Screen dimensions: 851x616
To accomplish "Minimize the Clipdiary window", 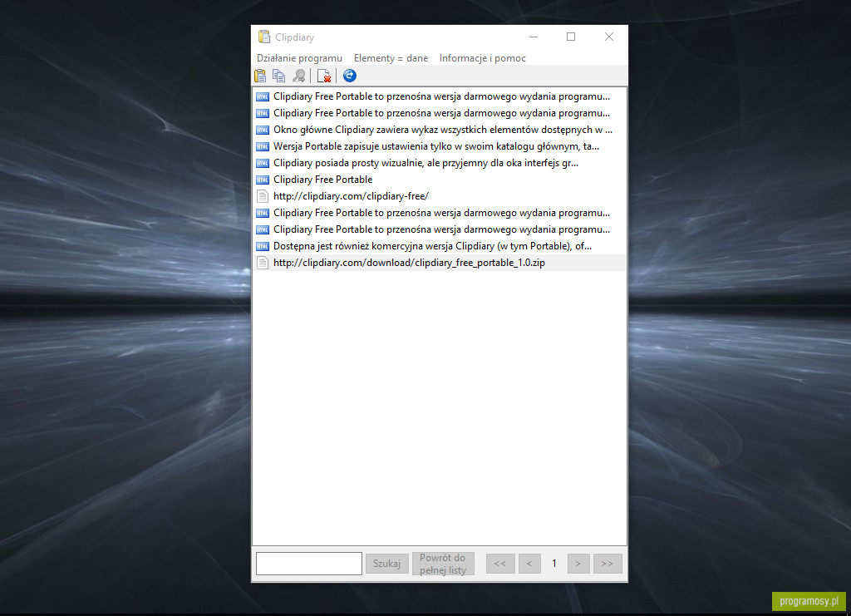I will (x=534, y=37).
